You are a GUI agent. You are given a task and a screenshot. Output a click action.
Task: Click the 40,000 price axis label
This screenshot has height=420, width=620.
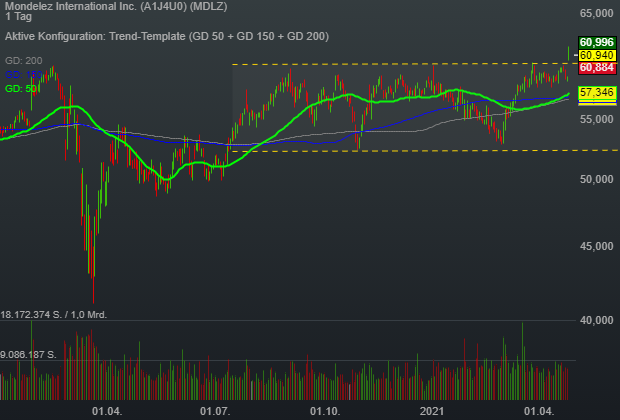coord(596,320)
